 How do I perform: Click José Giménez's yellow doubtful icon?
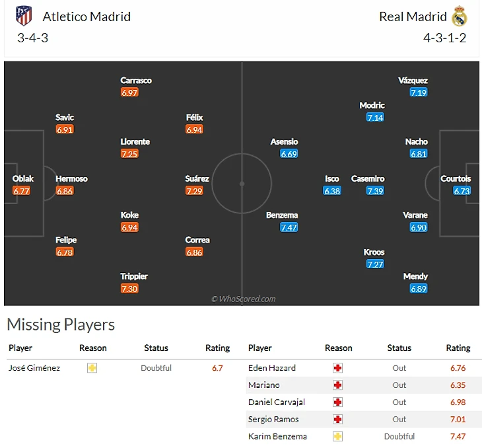click(92, 368)
